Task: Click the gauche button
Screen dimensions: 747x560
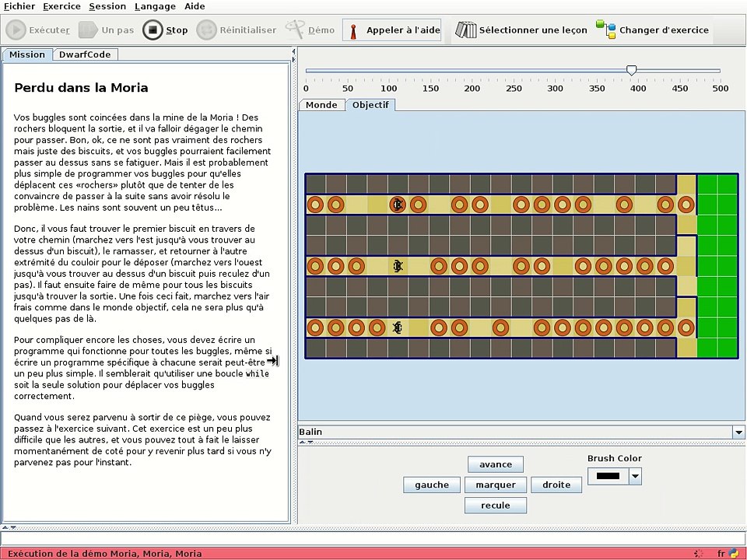Action: pos(432,485)
